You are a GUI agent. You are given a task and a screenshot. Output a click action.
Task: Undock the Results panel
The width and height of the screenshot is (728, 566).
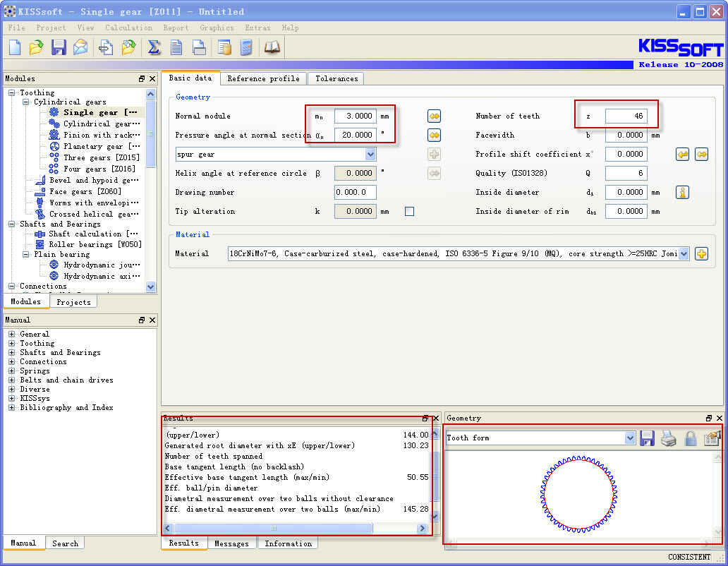(x=425, y=419)
